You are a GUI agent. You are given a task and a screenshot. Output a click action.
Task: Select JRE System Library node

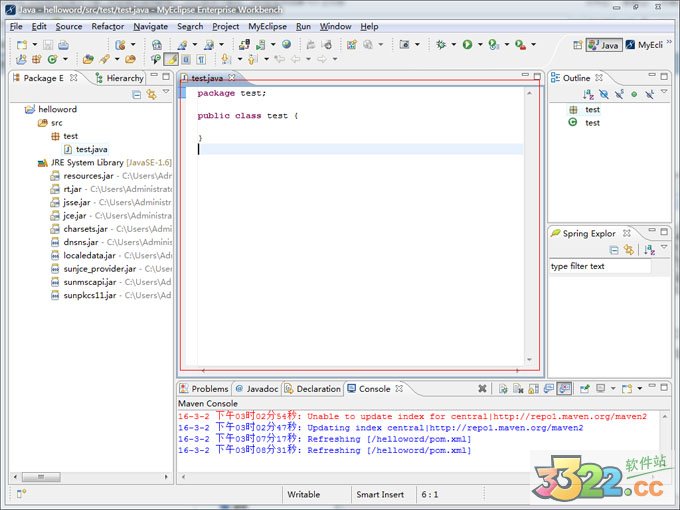105,163
